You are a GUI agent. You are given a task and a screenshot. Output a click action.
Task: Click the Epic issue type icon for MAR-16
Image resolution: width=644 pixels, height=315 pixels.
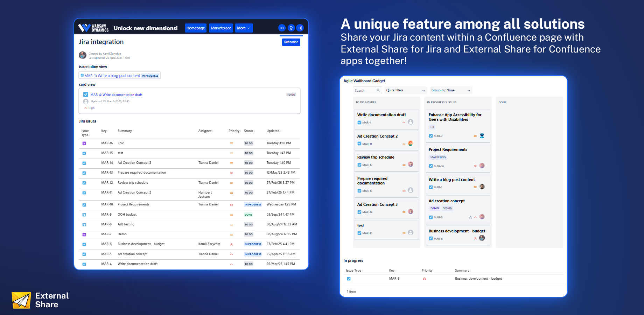pos(84,143)
